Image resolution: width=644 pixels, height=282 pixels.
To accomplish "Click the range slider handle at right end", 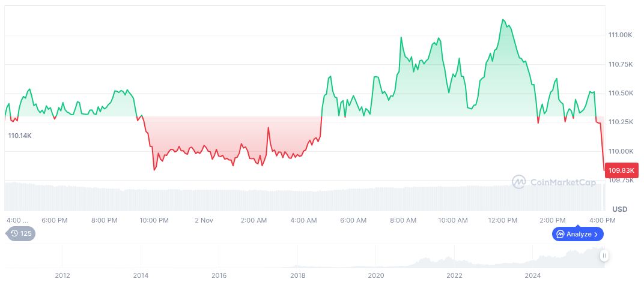I will (604, 256).
